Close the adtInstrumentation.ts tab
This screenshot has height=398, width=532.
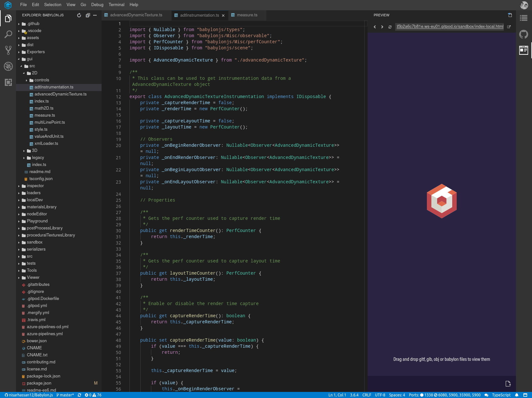223,15
